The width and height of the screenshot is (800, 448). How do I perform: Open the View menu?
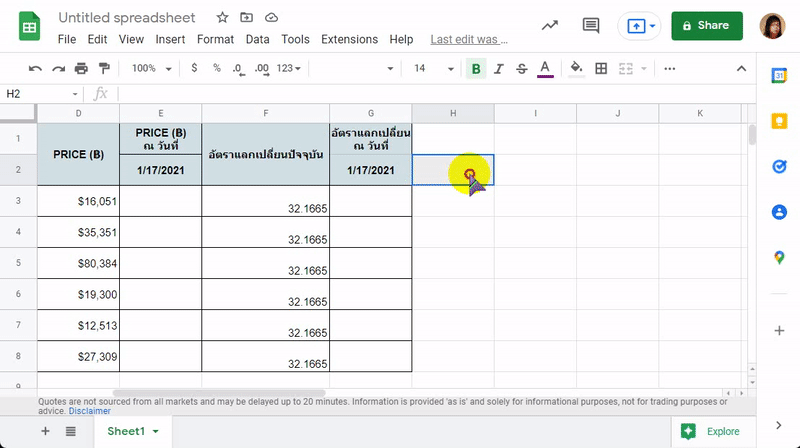[131, 39]
